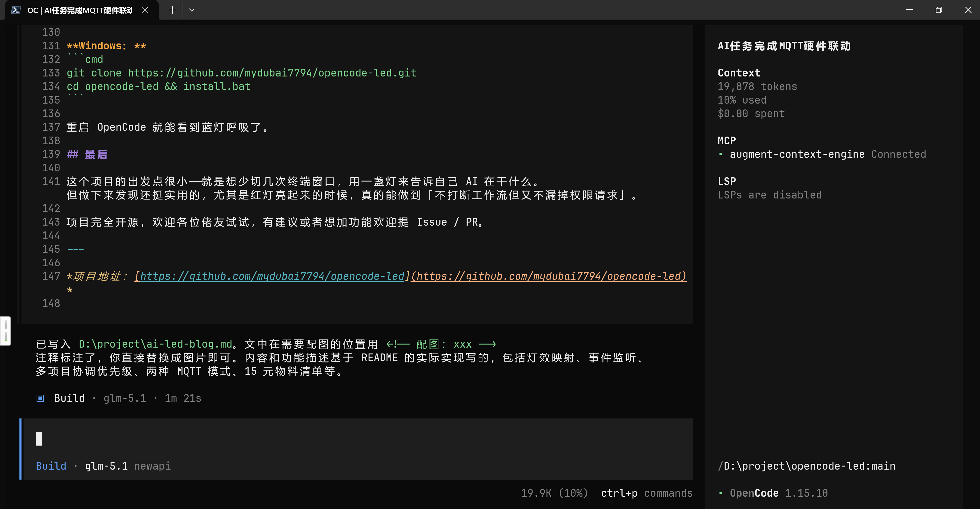This screenshot has width=980, height=509.
Task: Click the ```cmd code fence on line 132
Action: click(85, 59)
